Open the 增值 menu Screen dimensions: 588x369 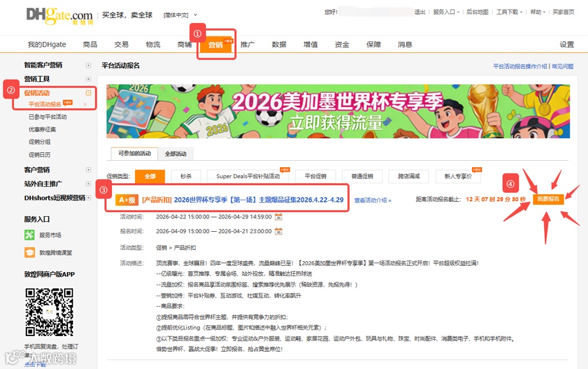[x=310, y=44]
